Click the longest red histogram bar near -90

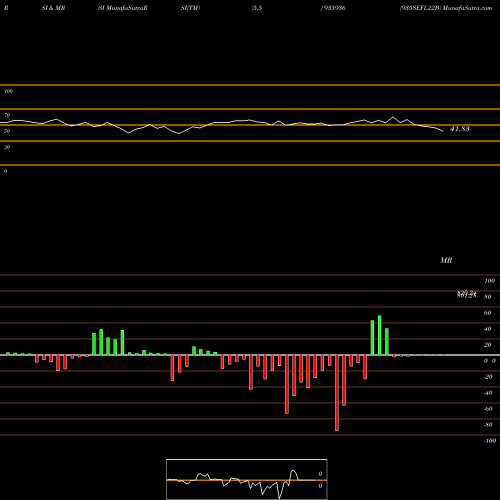point(337,393)
